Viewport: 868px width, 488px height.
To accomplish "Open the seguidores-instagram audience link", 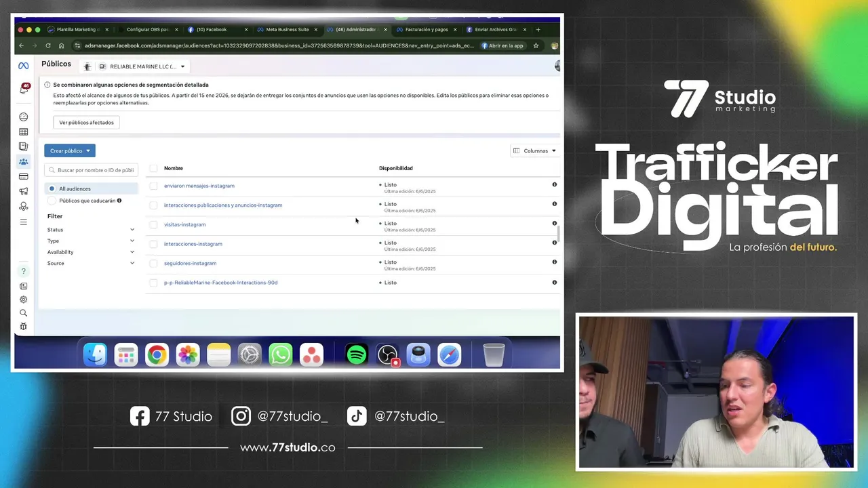I will (190, 263).
